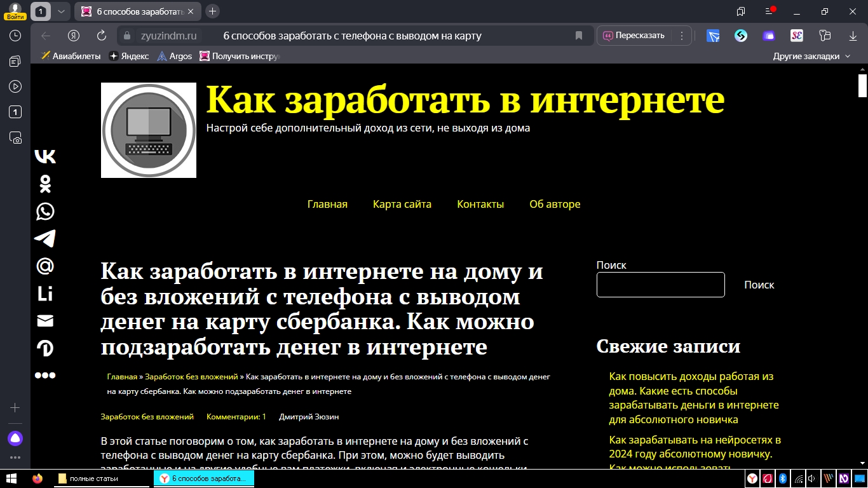
Task: Expand tab list dropdown chevron
Action: pos(61,11)
